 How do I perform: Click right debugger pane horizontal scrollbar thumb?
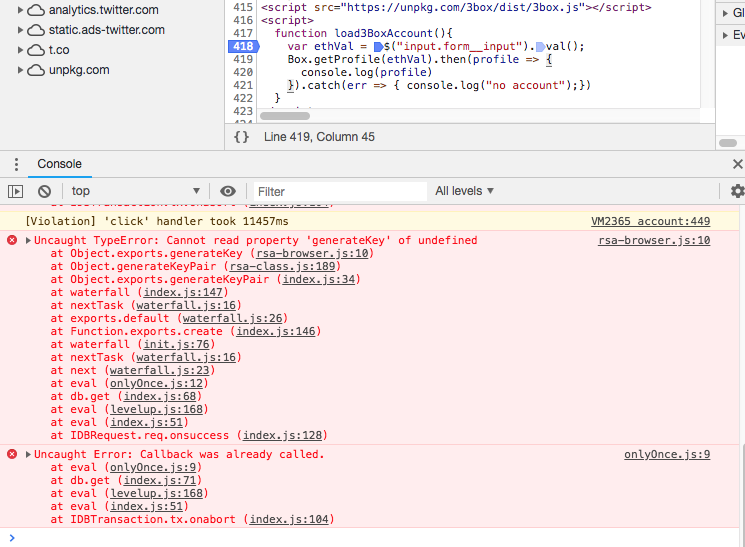[x=728, y=143]
